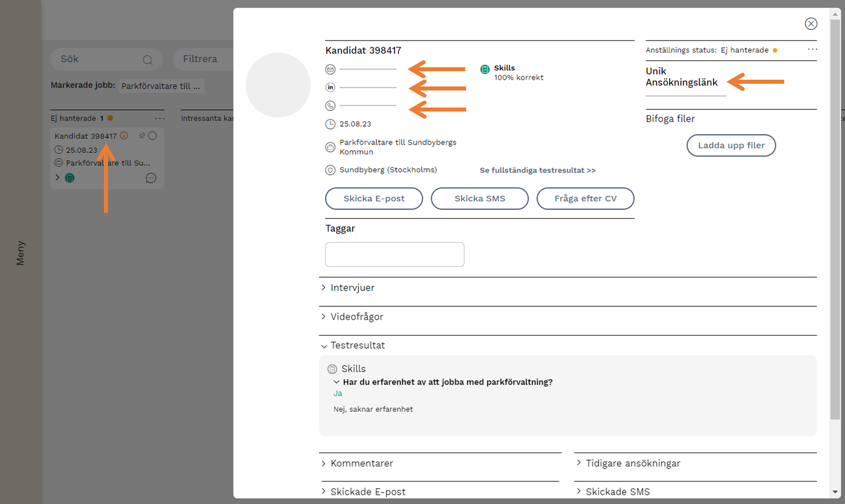Open Se fullständiga testresultat link
Screen dimensions: 845x504
538,170
